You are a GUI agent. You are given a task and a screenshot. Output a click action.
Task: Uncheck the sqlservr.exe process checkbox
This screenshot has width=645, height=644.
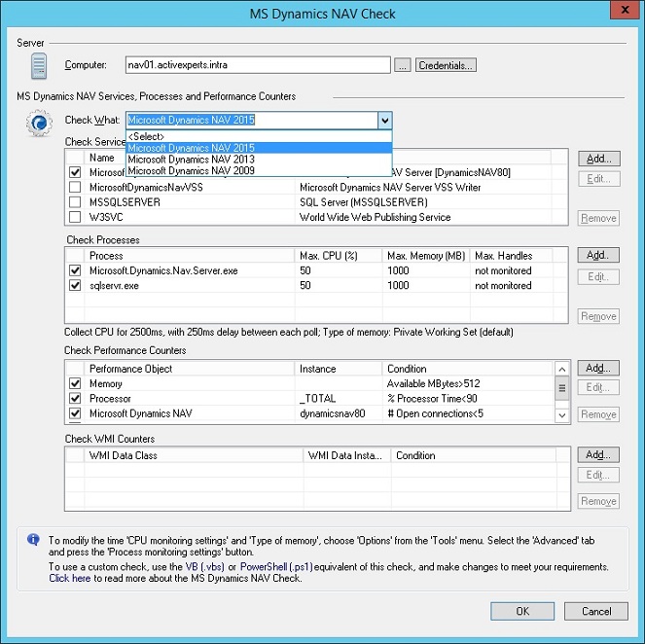tap(75, 286)
